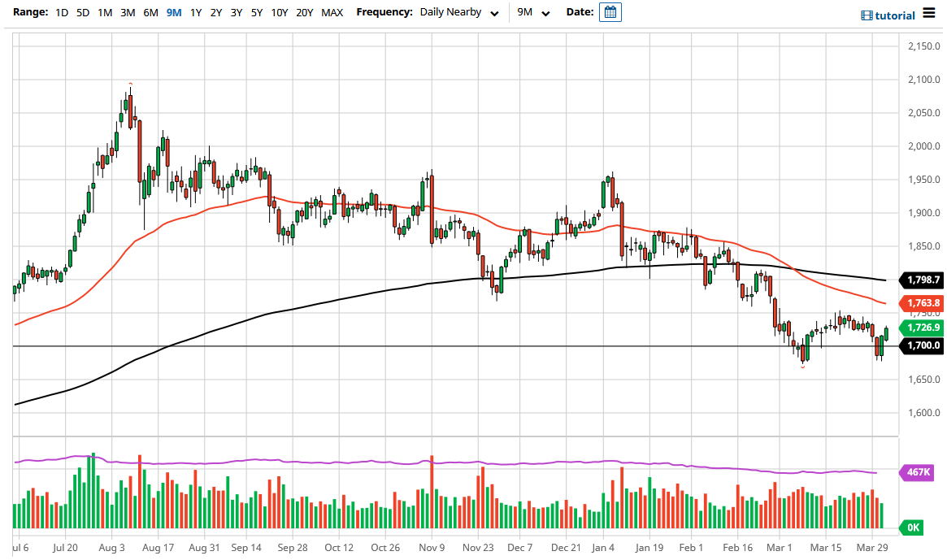
Task: Click the 1,700.0 horizontal line label
Action: coord(922,345)
